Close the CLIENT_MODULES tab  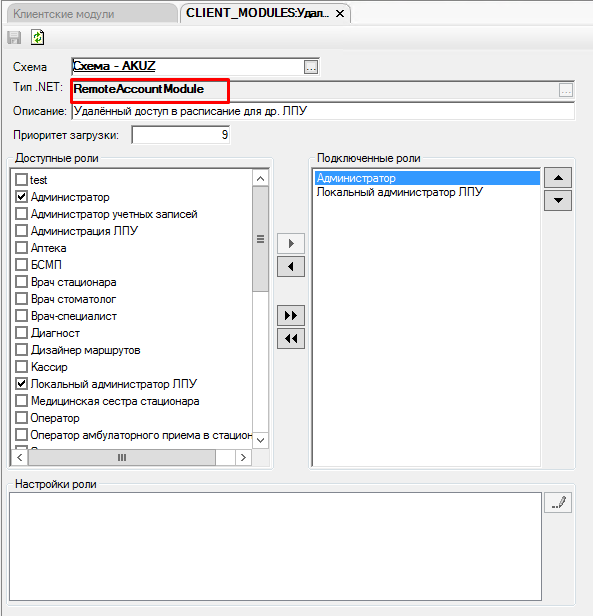coord(340,14)
